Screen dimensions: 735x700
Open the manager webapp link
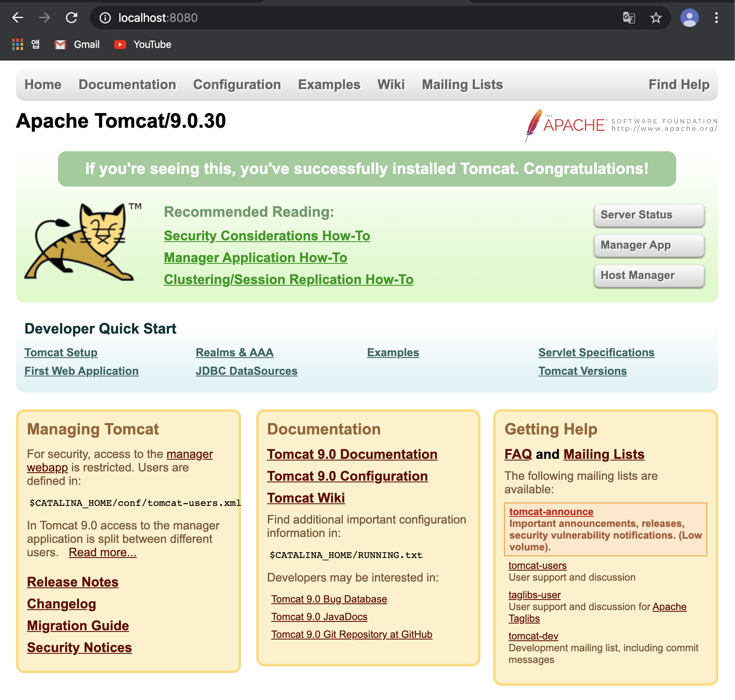pos(189,454)
